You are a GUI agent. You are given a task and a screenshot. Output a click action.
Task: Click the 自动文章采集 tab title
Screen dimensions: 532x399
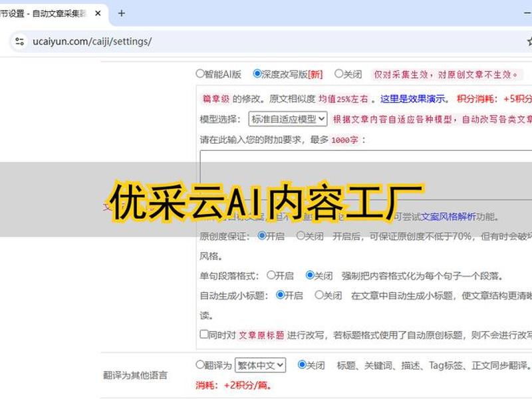[43, 13]
